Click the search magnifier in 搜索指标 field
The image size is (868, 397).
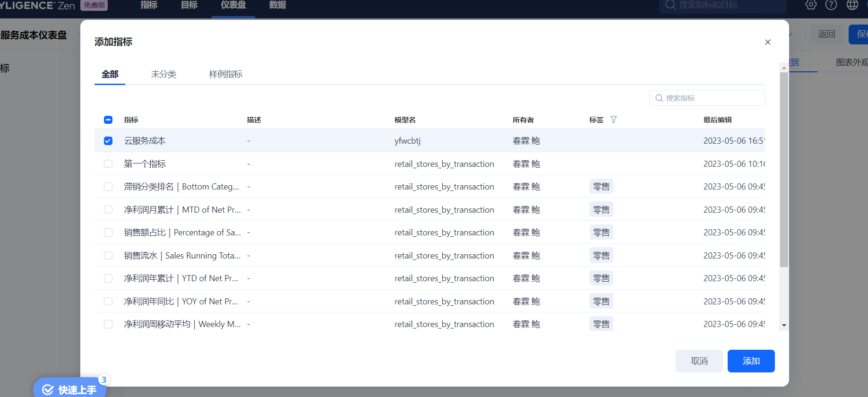click(x=659, y=98)
